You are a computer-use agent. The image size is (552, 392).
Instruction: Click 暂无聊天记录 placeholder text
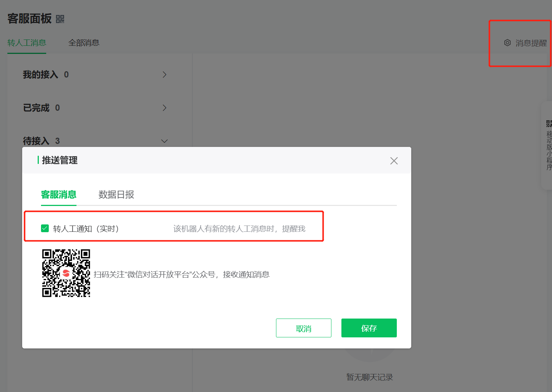[x=369, y=377]
